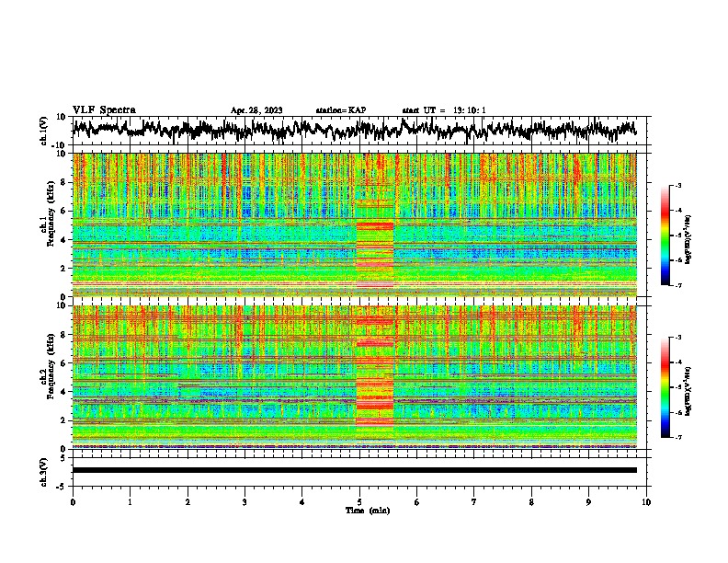Viewport: 728px width, 563px height.
Task: Click time axis tick label "7"
Action: click(474, 502)
